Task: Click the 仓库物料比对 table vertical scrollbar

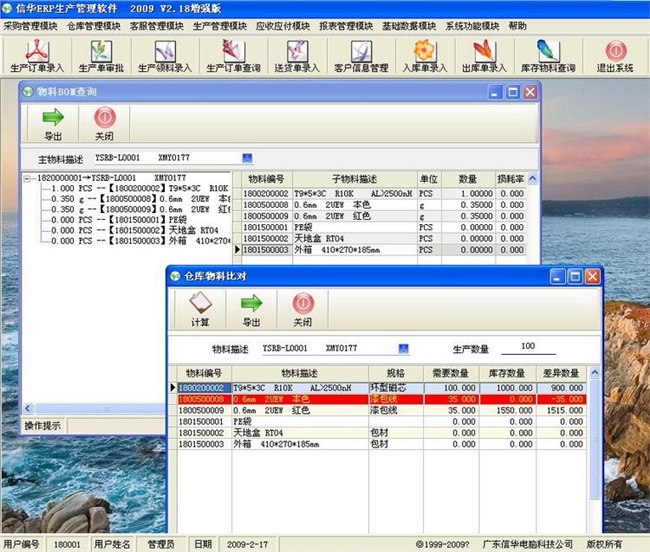Action: point(597,440)
